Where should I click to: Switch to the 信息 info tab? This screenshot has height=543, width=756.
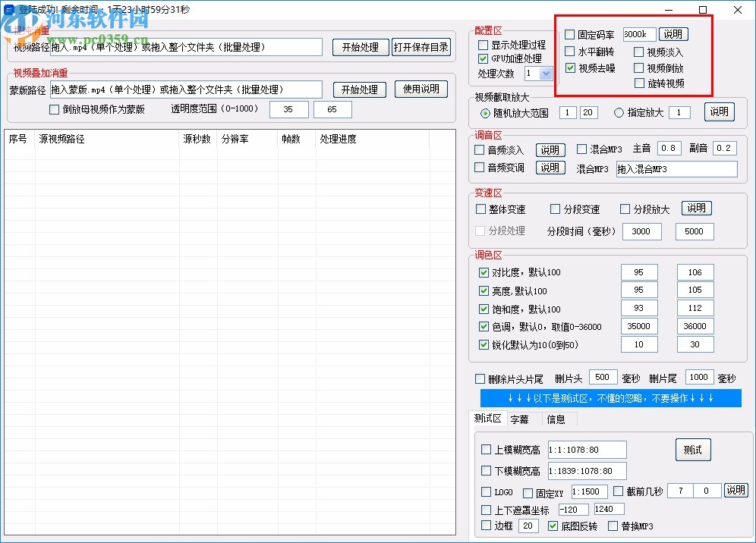pos(556,419)
